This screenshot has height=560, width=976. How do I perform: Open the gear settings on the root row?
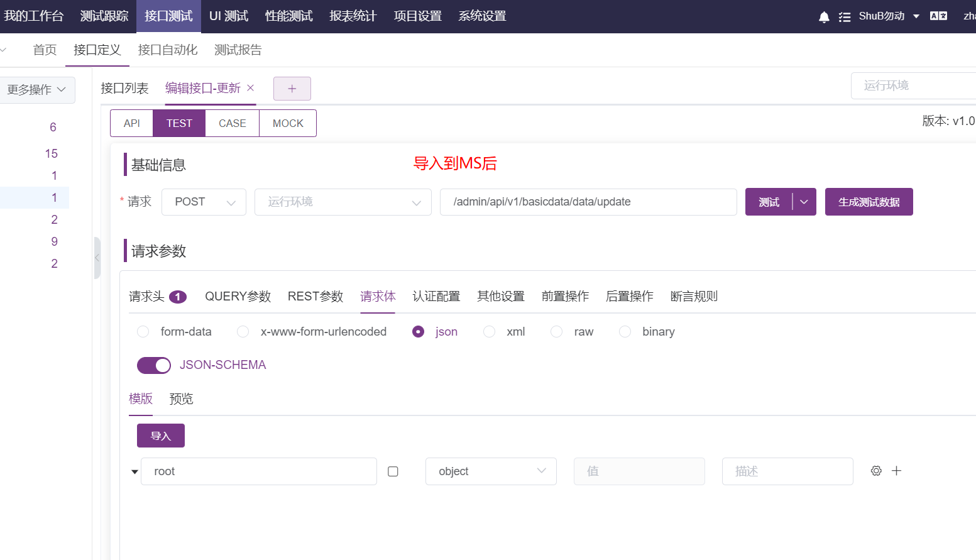876,470
